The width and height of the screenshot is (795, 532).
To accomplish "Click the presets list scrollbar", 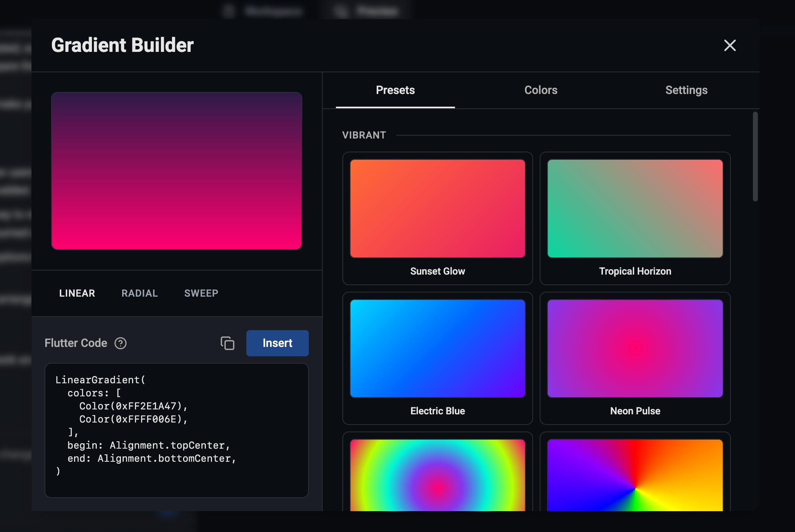I will [x=755, y=156].
